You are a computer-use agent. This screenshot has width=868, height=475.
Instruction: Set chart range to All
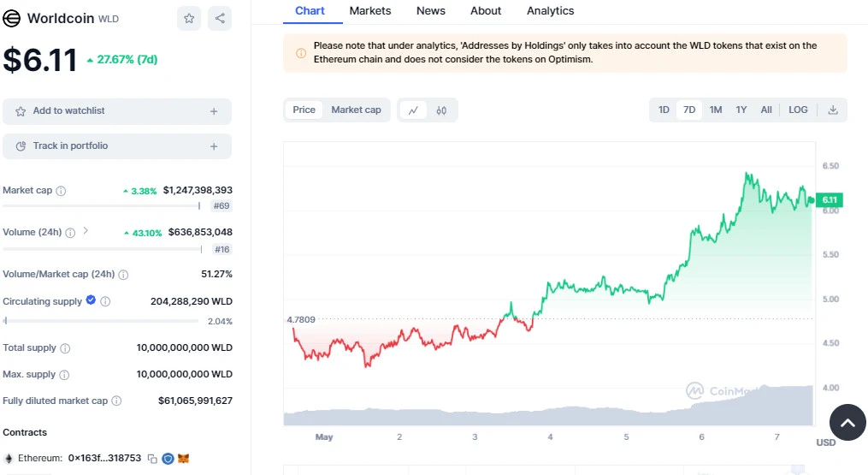coord(766,110)
